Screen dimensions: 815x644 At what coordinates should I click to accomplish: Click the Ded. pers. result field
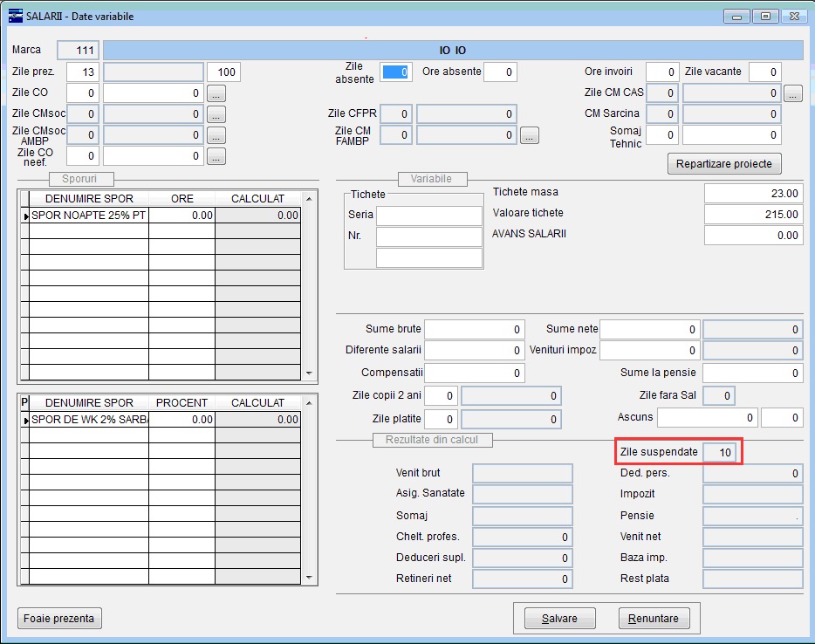[x=753, y=474]
